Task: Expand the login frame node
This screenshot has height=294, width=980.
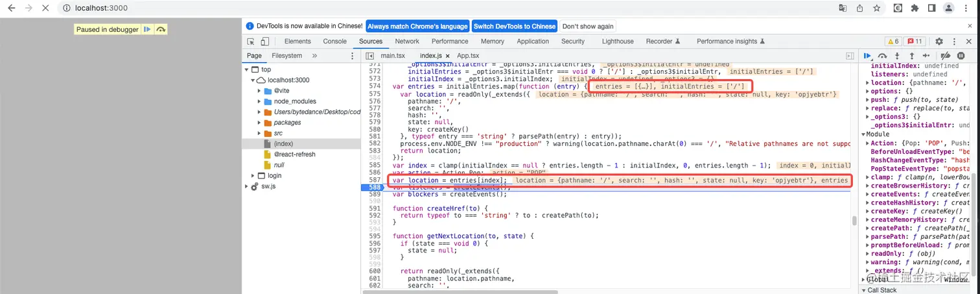Action: coord(253,176)
